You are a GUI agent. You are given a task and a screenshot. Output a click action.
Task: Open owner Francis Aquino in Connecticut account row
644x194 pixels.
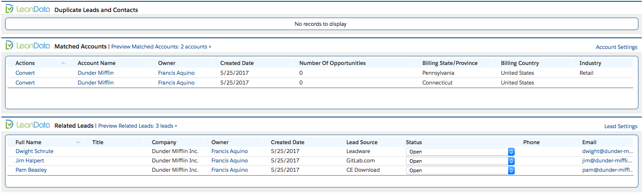pos(176,83)
